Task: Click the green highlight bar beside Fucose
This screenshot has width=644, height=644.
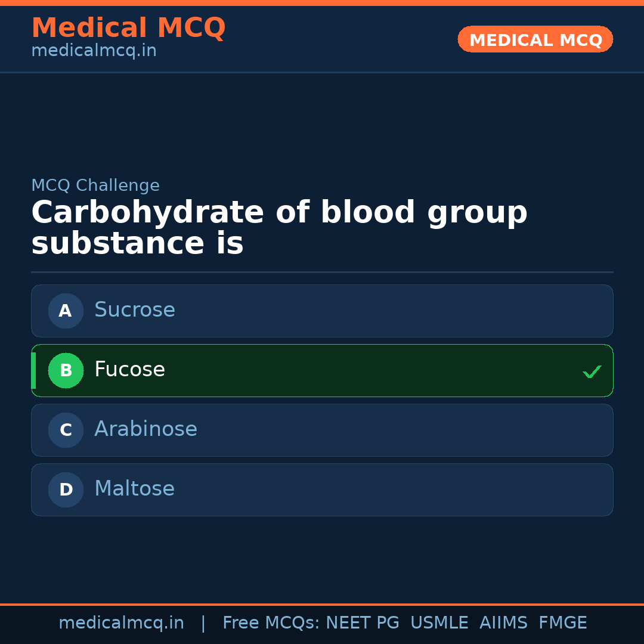Action: pos(34,370)
